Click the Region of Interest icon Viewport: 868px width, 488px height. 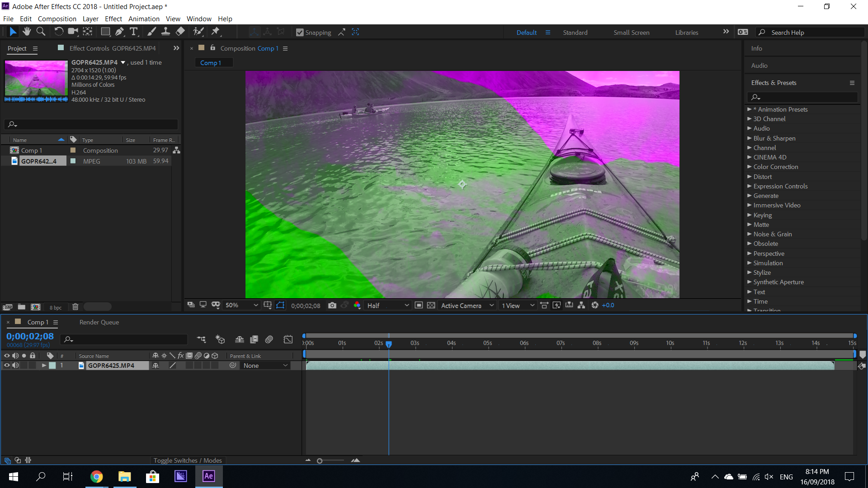point(419,305)
